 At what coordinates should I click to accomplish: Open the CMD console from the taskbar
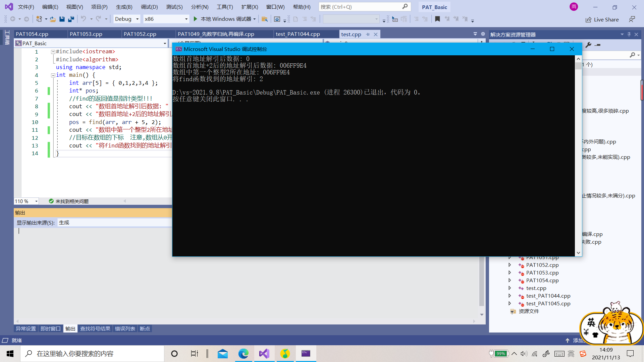[306, 353]
